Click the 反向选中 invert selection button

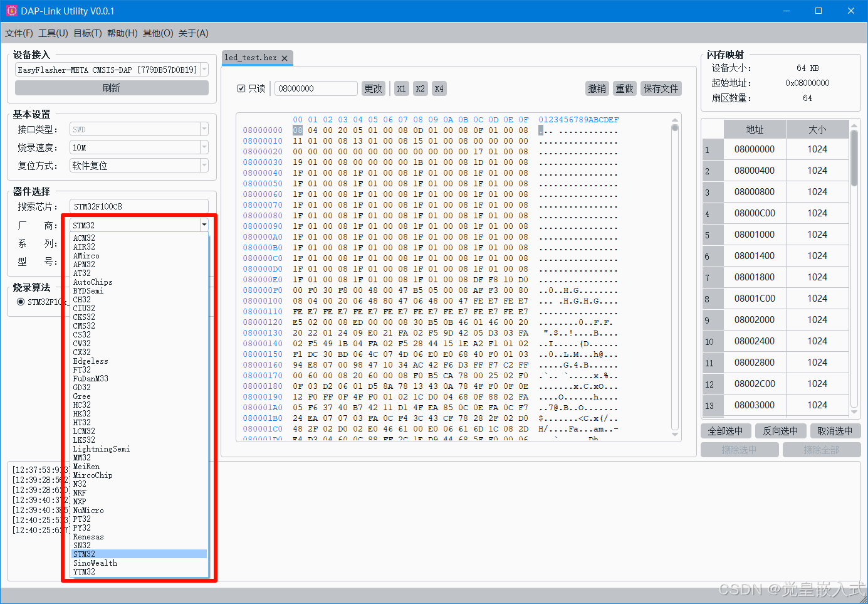[780, 431]
